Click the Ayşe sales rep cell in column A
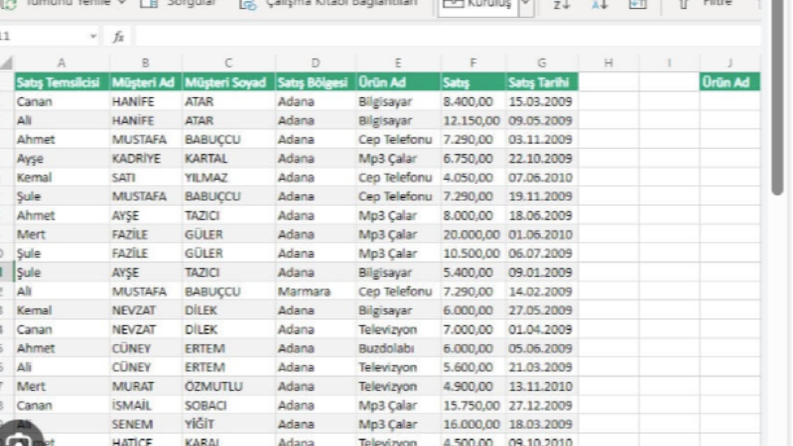This screenshot has width=793, height=446. click(x=62, y=159)
